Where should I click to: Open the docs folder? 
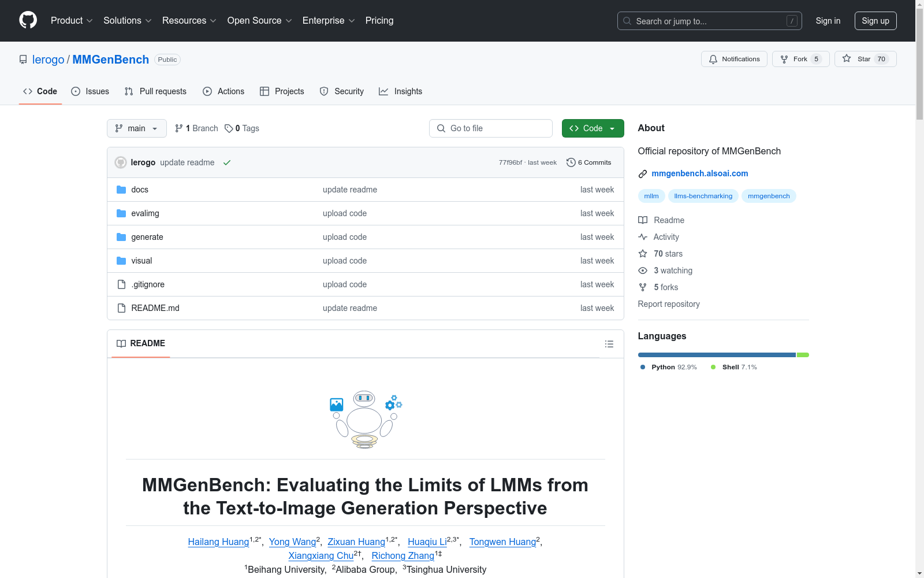point(140,190)
